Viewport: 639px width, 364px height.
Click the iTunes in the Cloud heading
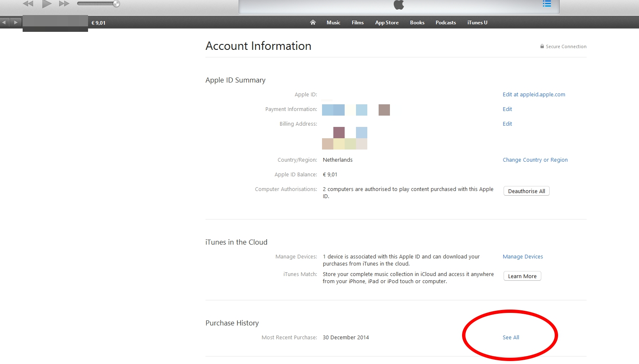coord(236,242)
